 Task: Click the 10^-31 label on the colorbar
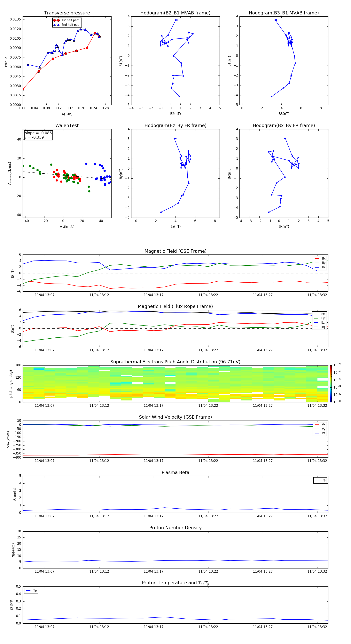tap(337, 402)
